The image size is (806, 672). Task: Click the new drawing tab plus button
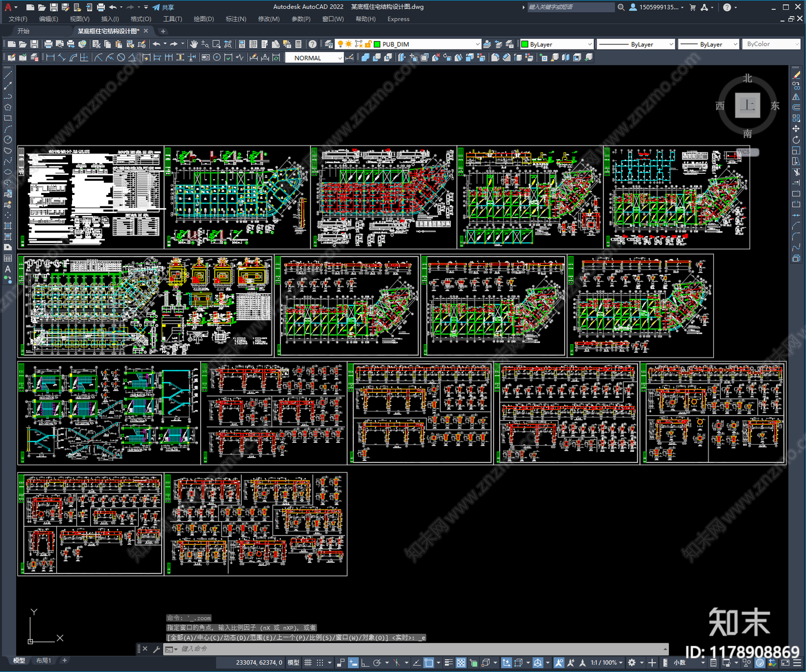163,31
